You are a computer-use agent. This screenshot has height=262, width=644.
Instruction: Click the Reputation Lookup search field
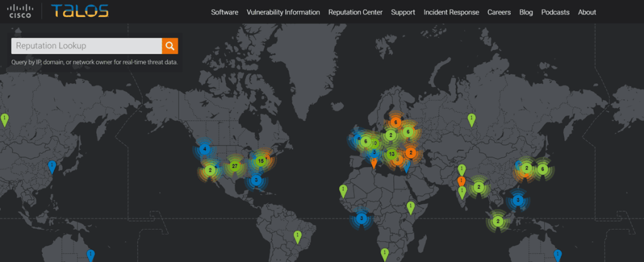[87, 46]
